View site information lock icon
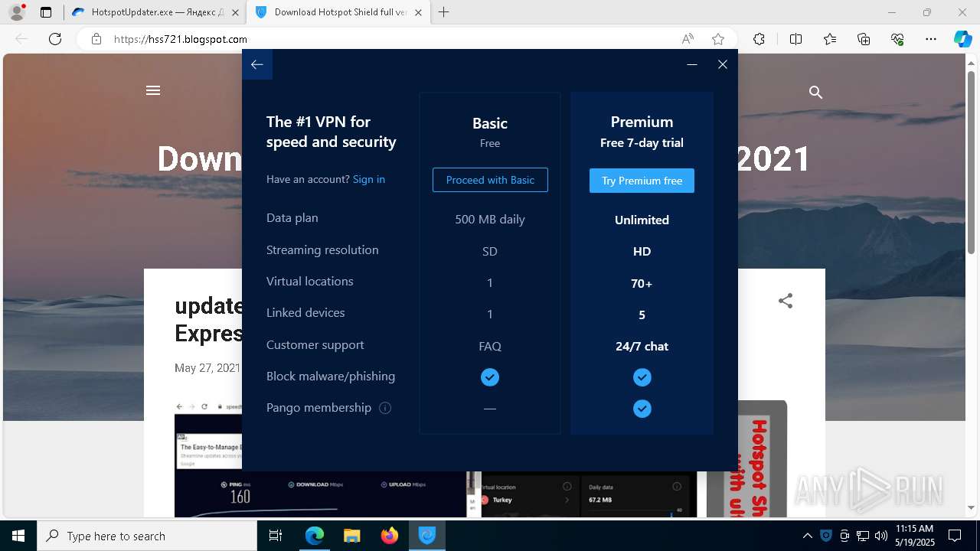The height and width of the screenshot is (551, 980). [96, 39]
